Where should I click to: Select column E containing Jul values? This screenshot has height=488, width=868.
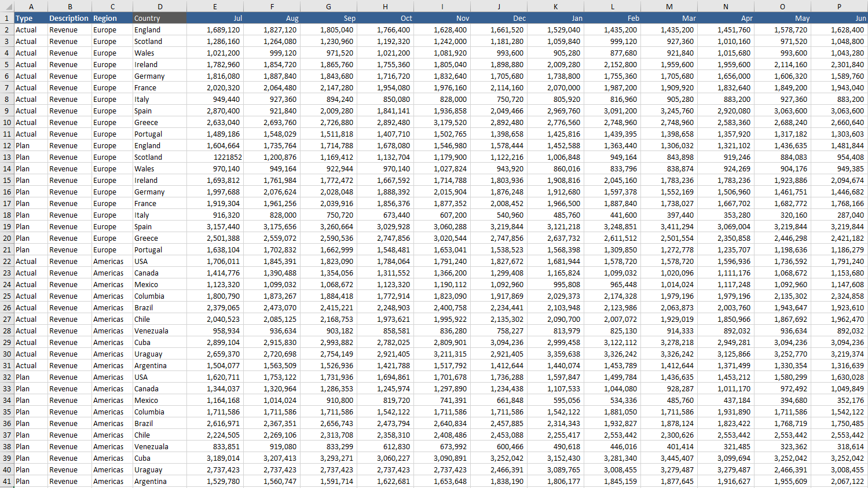tap(215, 6)
